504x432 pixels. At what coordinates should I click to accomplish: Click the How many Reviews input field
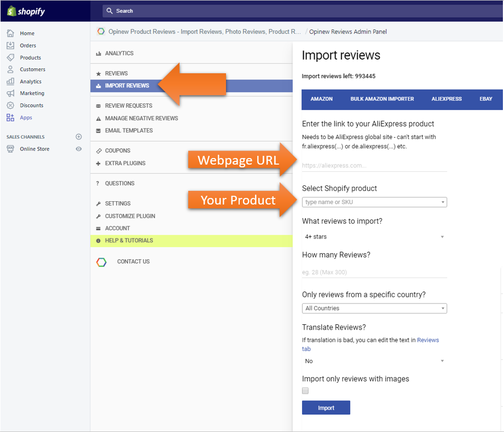374,272
